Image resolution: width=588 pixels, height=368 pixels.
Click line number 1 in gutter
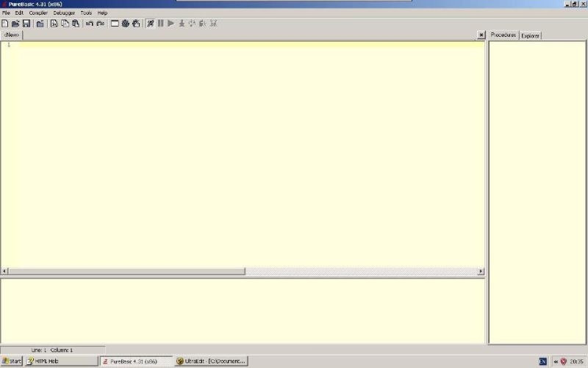coord(9,45)
